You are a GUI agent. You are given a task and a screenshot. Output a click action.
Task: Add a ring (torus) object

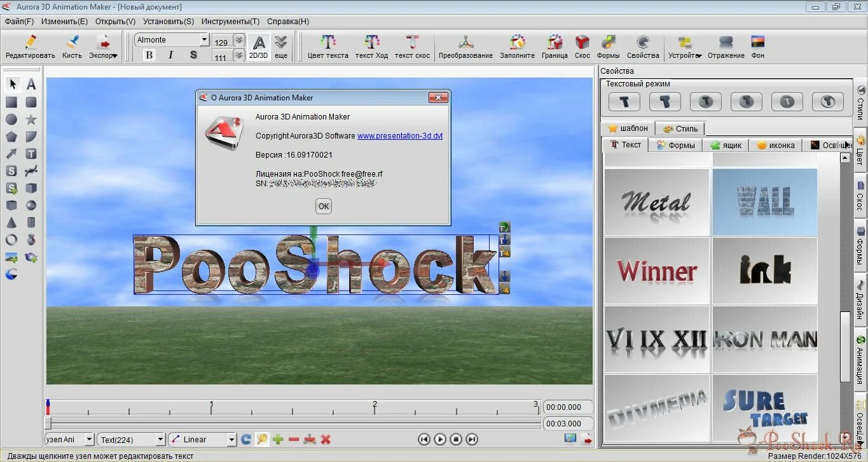click(x=11, y=240)
